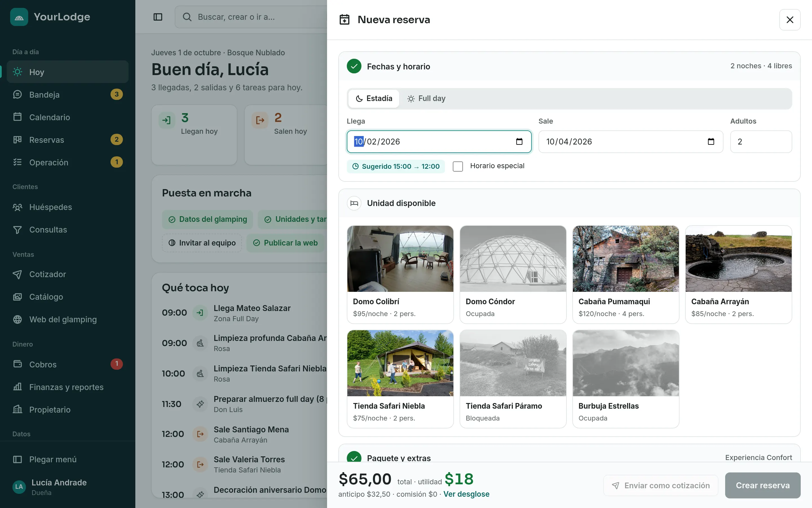Image resolution: width=812 pixels, height=508 pixels.
Task: Select Tienda Safari Niebla unit card
Action: tap(400, 379)
